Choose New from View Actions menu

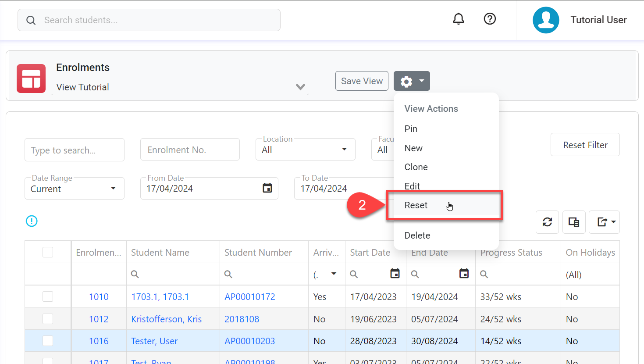[446, 148]
